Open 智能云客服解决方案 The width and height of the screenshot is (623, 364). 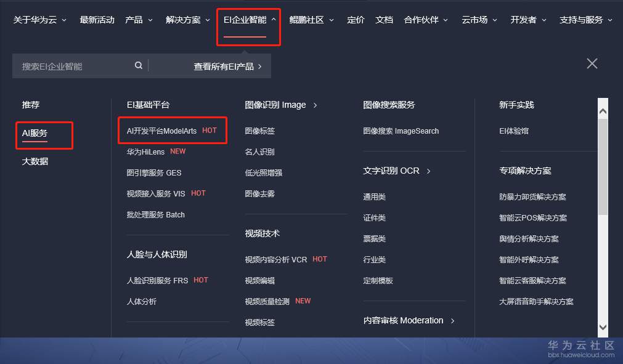pyautogui.click(x=532, y=280)
